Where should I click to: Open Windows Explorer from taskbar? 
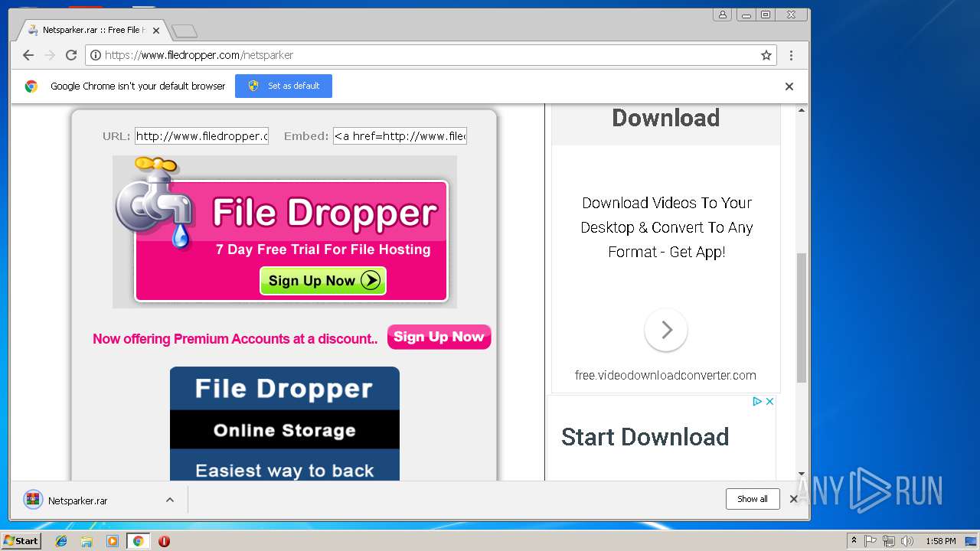pyautogui.click(x=87, y=541)
